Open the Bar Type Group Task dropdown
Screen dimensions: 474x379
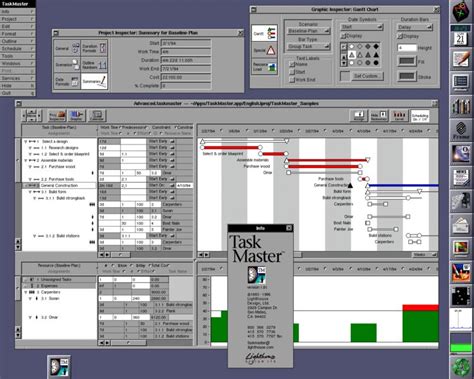click(308, 46)
